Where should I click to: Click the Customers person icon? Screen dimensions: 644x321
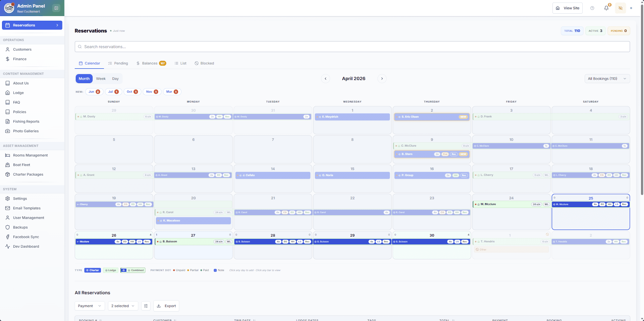7,49
